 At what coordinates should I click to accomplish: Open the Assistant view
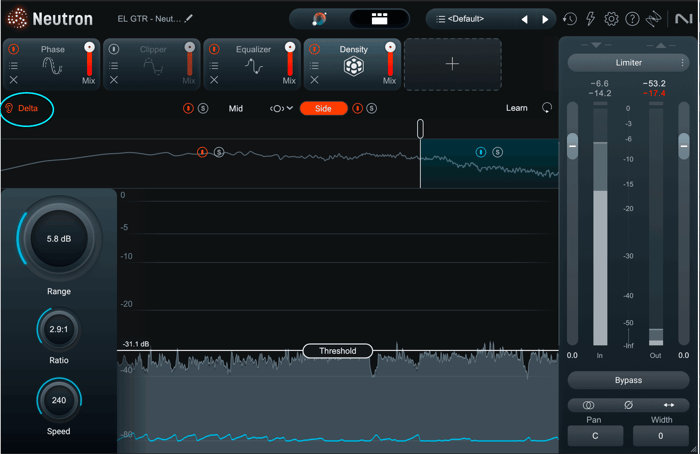[319, 19]
